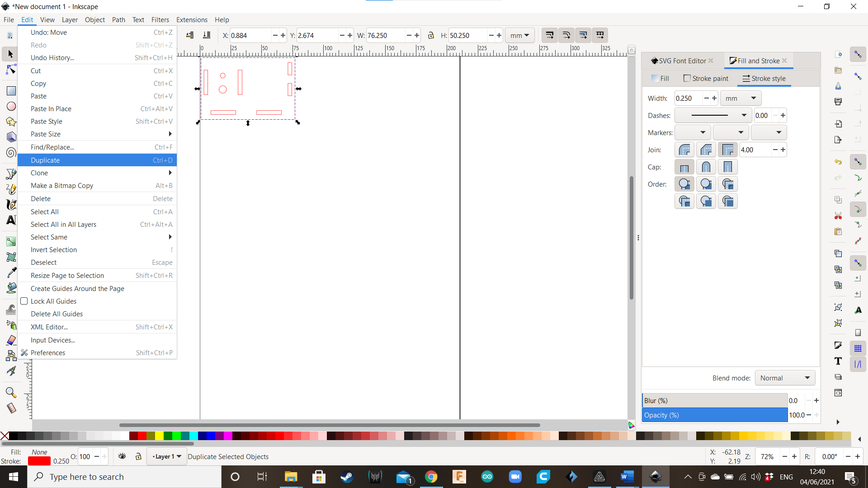Select the Ellipse tool
Viewport: 868px width, 488px height.
pos(10,106)
